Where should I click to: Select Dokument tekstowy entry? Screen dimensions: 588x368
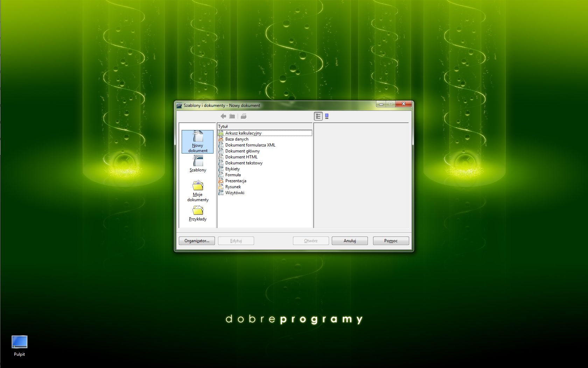tap(265, 163)
